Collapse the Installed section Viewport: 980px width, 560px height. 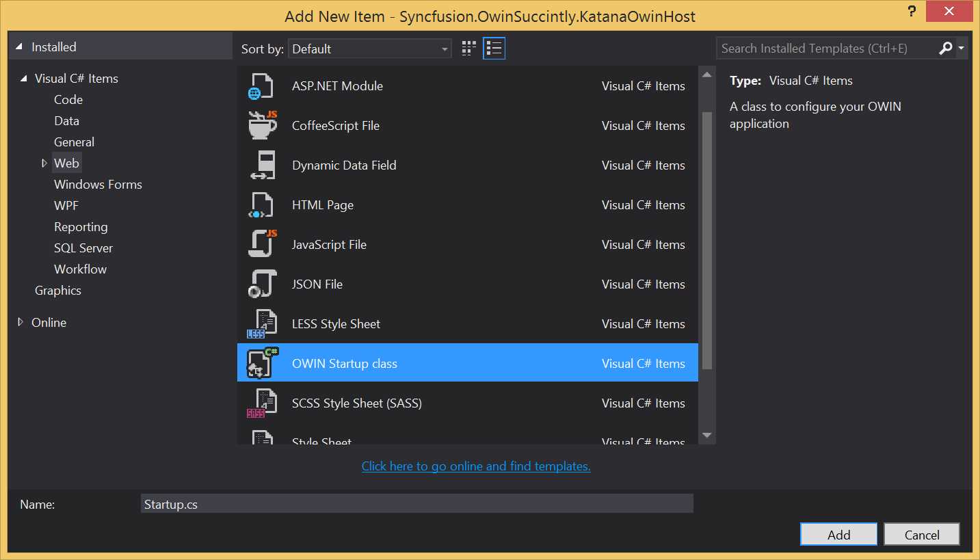click(20, 47)
